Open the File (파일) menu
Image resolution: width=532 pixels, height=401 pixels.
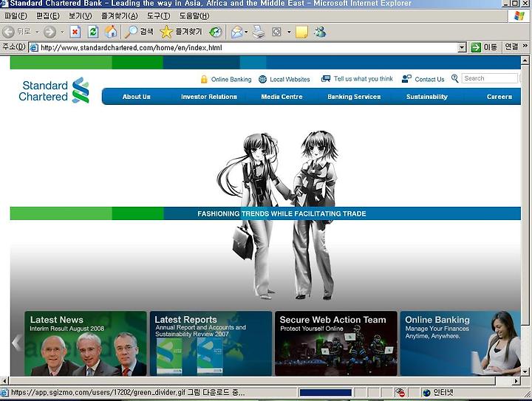point(16,16)
